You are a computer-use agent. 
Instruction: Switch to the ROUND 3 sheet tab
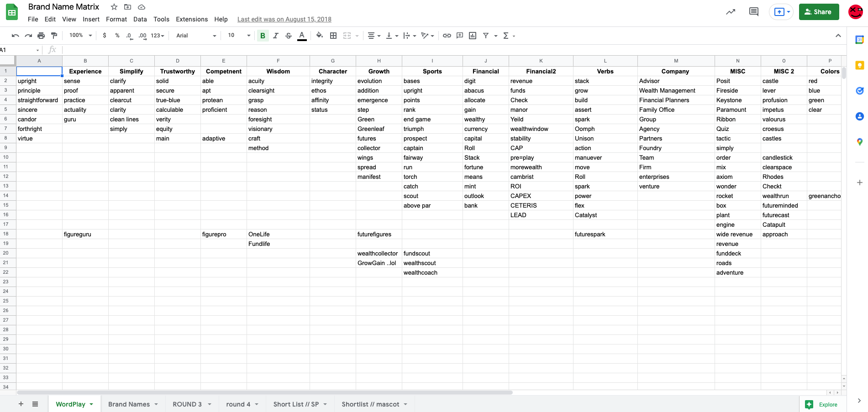[188, 404]
